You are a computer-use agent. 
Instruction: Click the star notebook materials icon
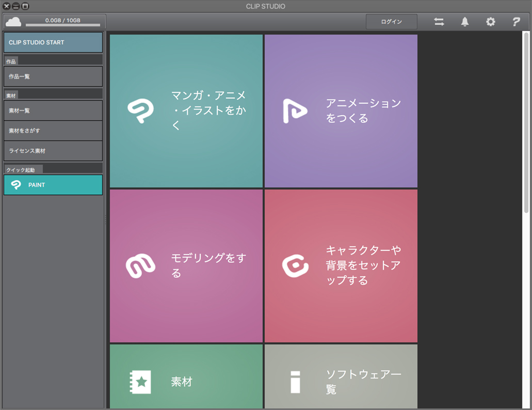(140, 382)
